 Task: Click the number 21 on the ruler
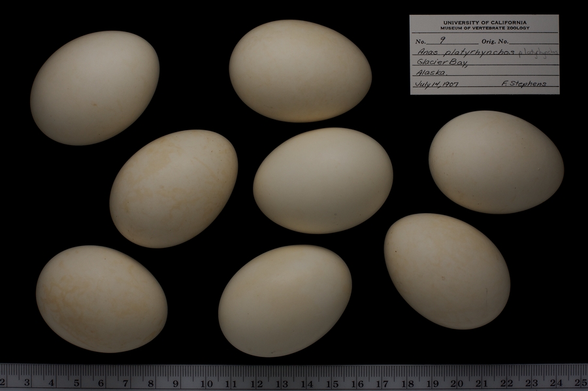482,383
